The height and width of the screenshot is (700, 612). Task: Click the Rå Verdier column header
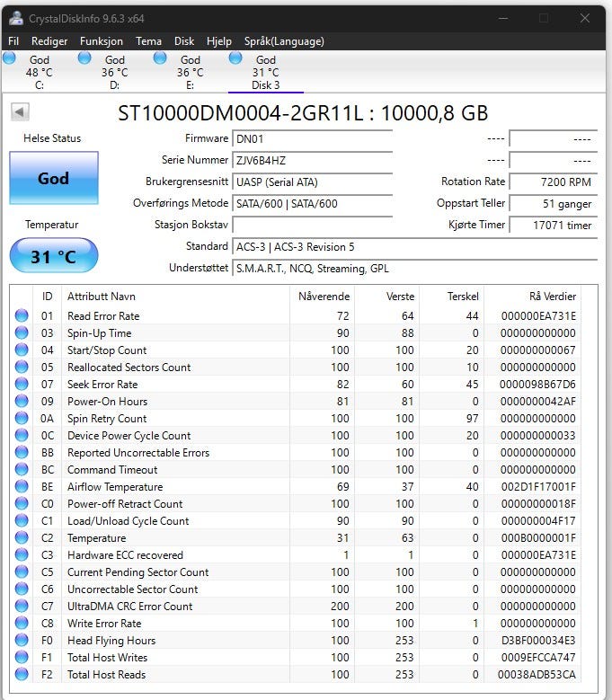551,297
